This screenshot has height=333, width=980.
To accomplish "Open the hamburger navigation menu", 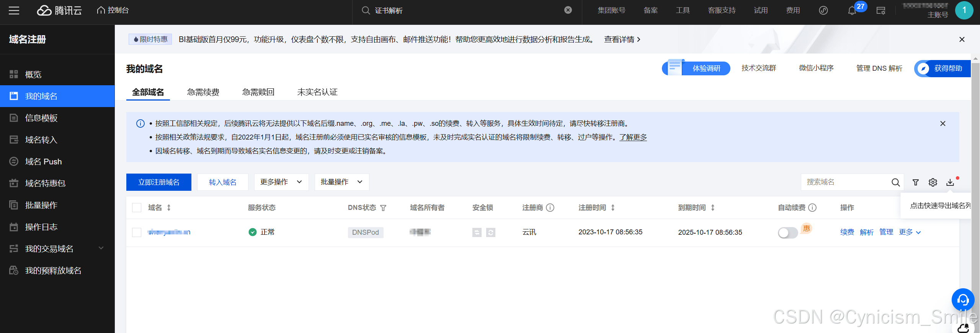I will (x=14, y=10).
